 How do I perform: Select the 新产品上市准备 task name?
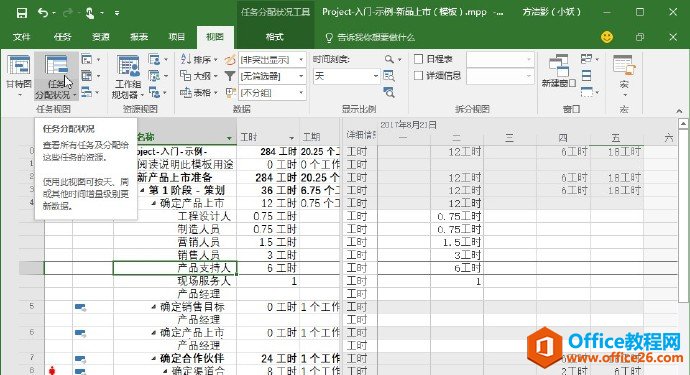175,177
